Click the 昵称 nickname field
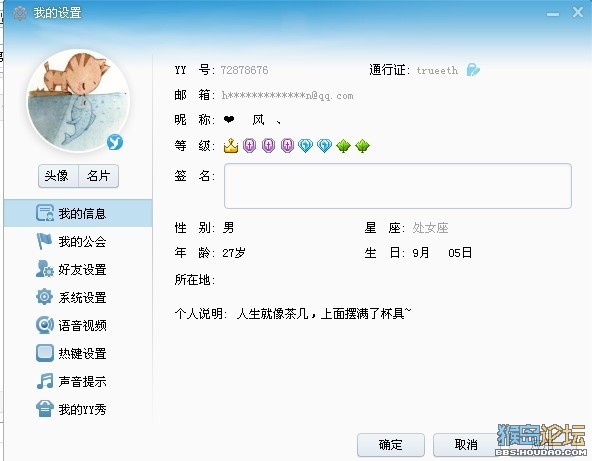The width and height of the screenshot is (592, 461). coord(253,120)
